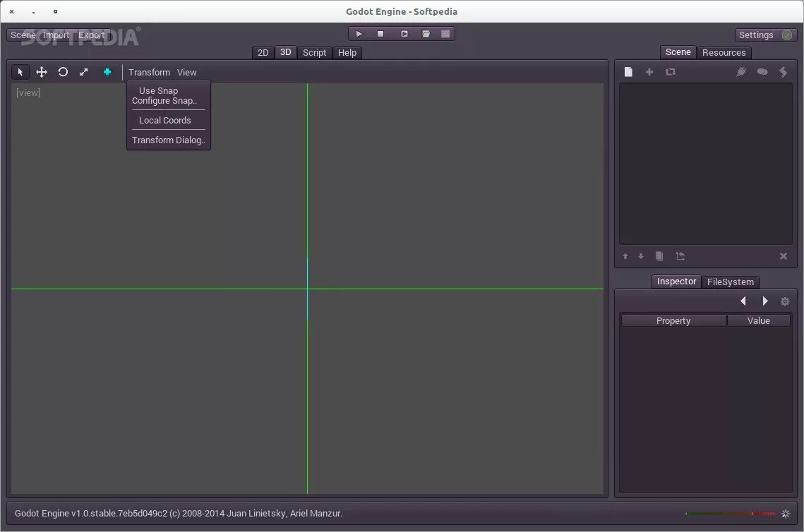Click the [view] label in viewport
Screen dimensions: 804x532
click(28, 92)
